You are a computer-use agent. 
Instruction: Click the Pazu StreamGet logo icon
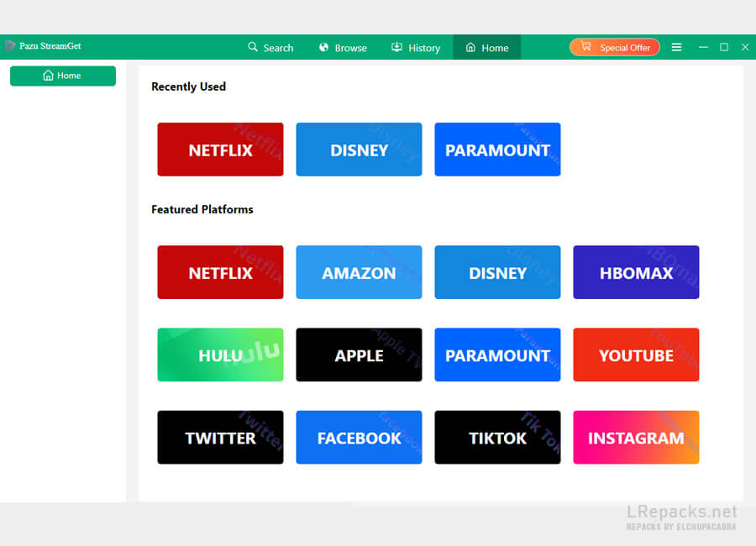click(x=9, y=46)
